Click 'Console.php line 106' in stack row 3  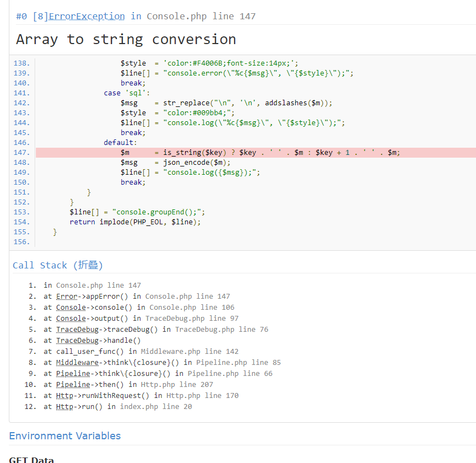click(192, 307)
